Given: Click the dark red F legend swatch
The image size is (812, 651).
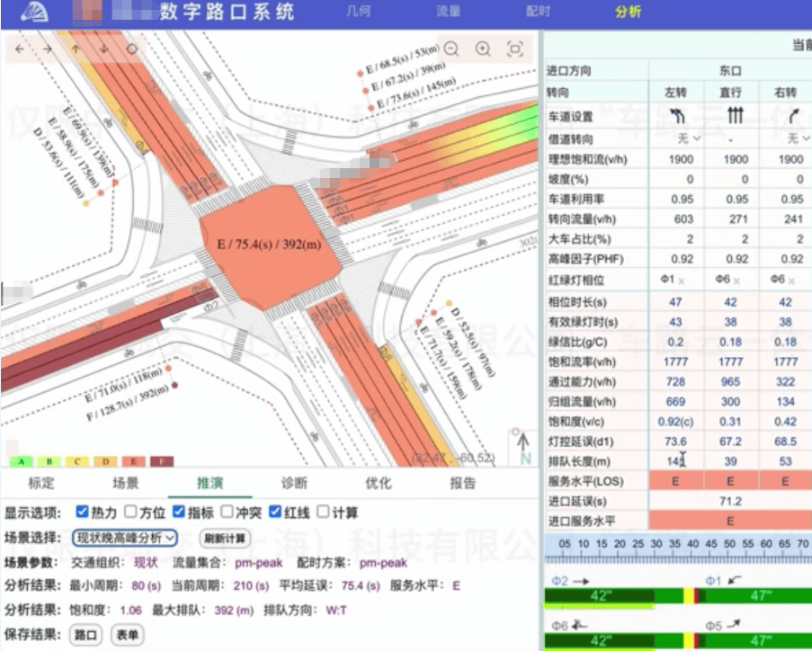Looking at the screenshot, I should point(160,462).
